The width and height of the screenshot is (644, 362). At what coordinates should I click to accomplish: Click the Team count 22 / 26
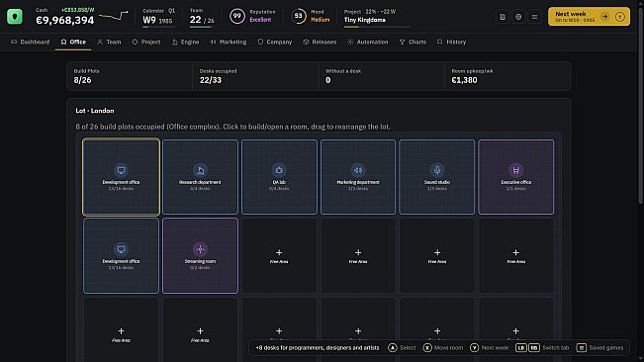[202, 20]
